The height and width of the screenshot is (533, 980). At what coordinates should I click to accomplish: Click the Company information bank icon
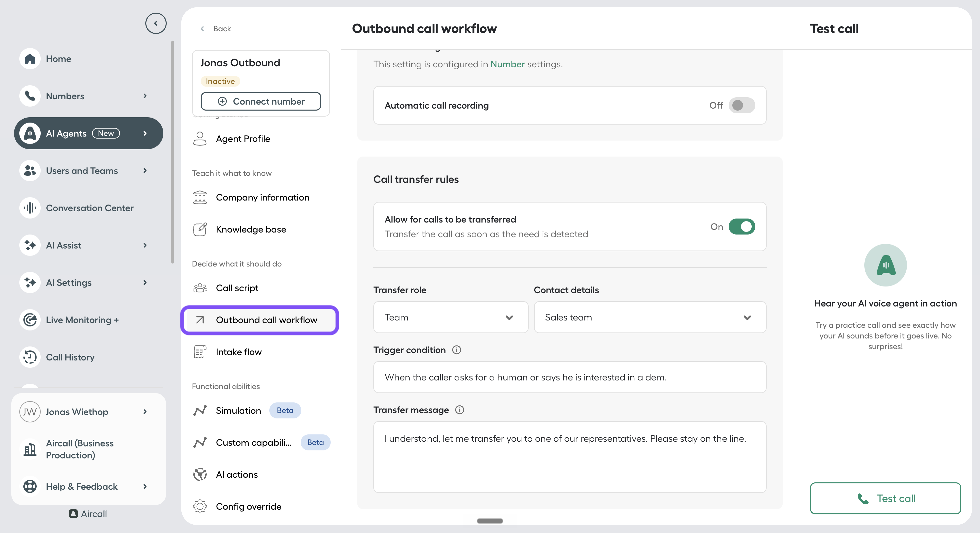point(200,197)
